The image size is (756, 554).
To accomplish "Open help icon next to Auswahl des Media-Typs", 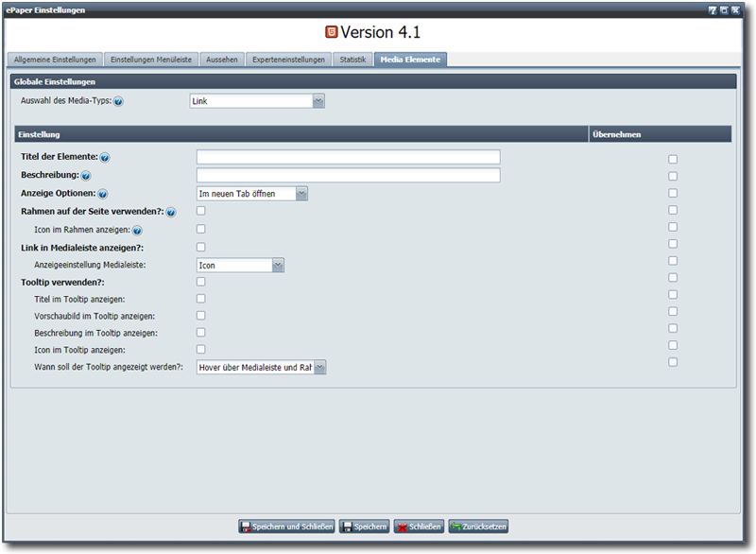I will [x=118, y=101].
